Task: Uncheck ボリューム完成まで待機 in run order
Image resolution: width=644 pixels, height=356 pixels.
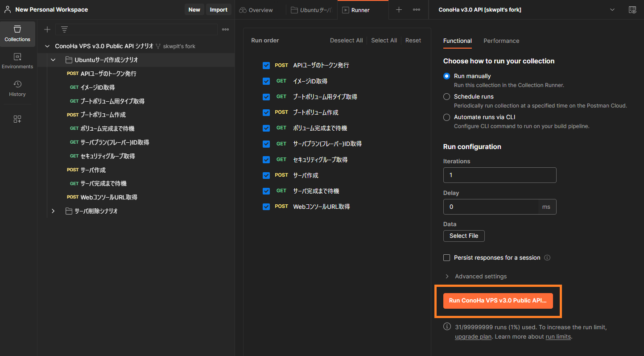Action: [266, 128]
